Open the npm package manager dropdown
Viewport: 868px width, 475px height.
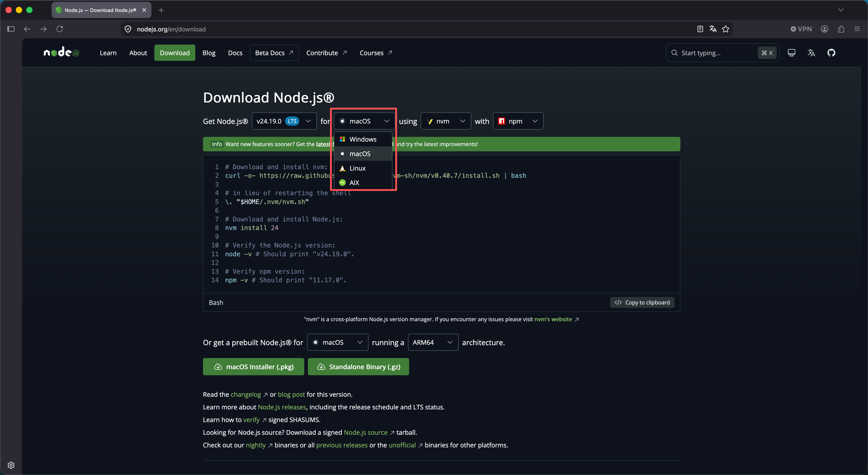pyautogui.click(x=518, y=121)
